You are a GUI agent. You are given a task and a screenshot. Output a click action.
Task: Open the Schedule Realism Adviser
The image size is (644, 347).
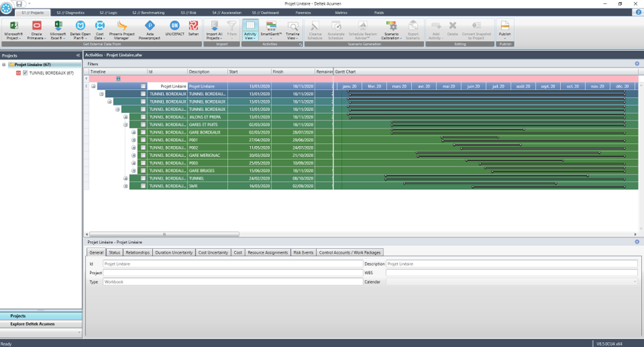tap(363, 30)
